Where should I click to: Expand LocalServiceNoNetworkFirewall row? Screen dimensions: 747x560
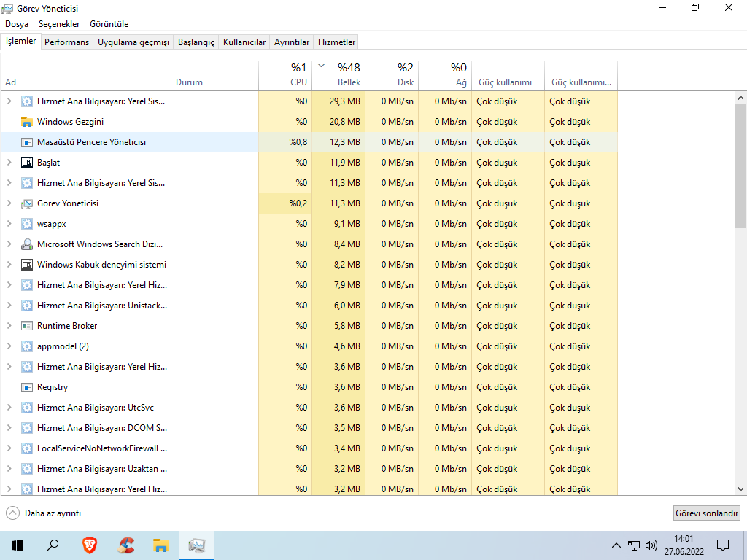click(9, 448)
